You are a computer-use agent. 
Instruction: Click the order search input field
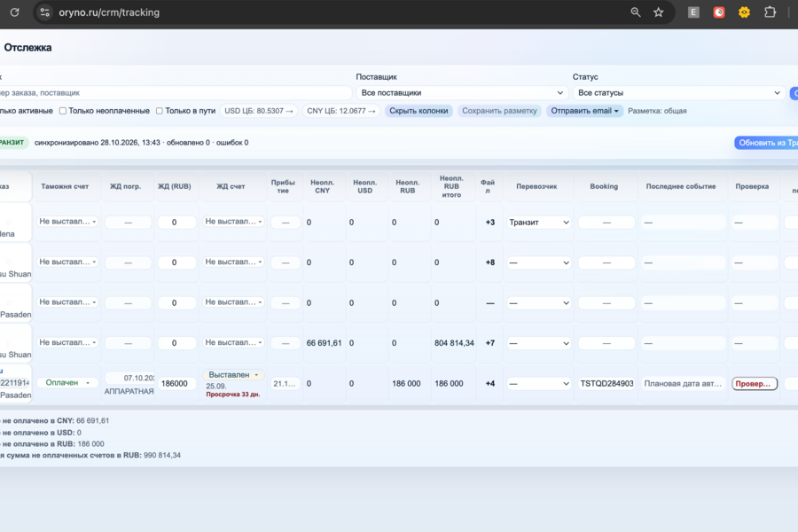coord(175,92)
